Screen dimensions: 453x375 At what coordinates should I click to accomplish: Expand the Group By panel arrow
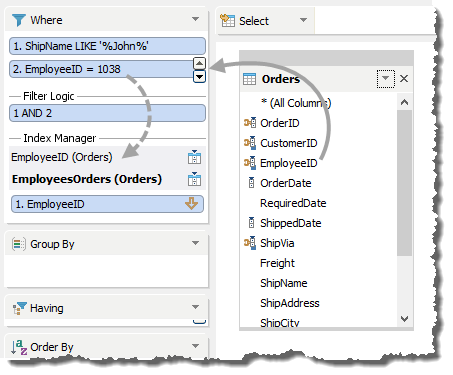tap(196, 243)
